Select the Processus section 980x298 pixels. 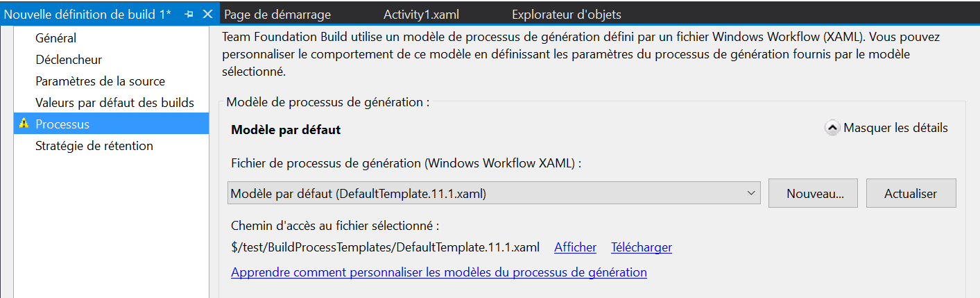pos(111,124)
